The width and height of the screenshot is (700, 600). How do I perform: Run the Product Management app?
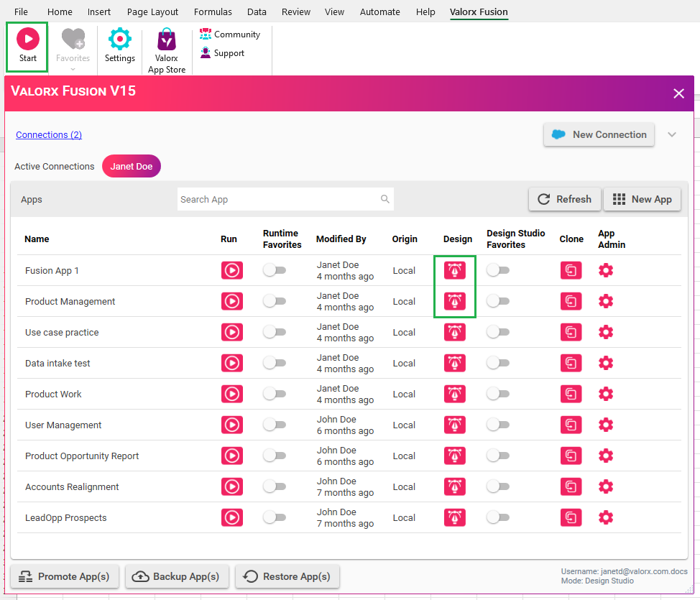tap(232, 301)
